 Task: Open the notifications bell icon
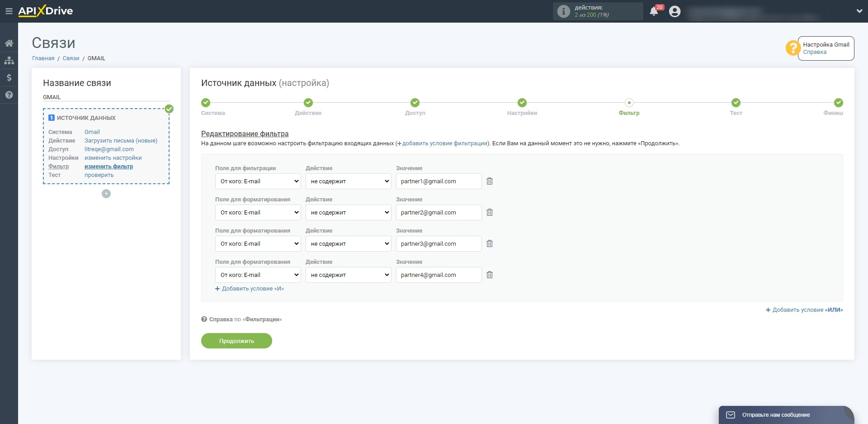click(x=654, y=11)
